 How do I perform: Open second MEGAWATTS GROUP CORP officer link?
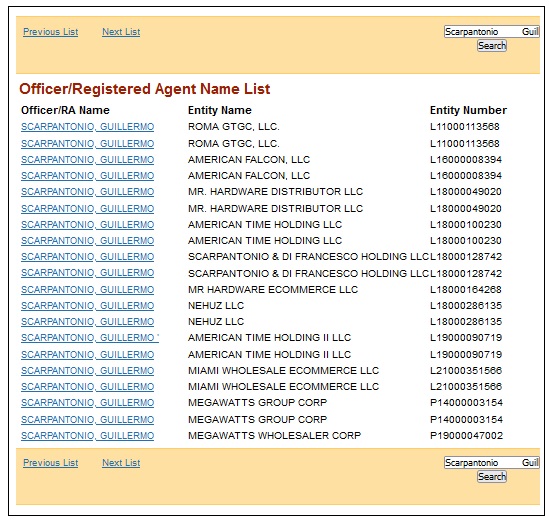[x=88, y=420]
